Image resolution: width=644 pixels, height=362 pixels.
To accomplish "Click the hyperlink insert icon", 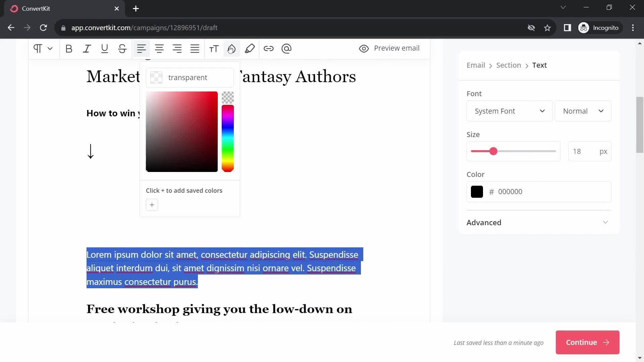I will coord(269,49).
